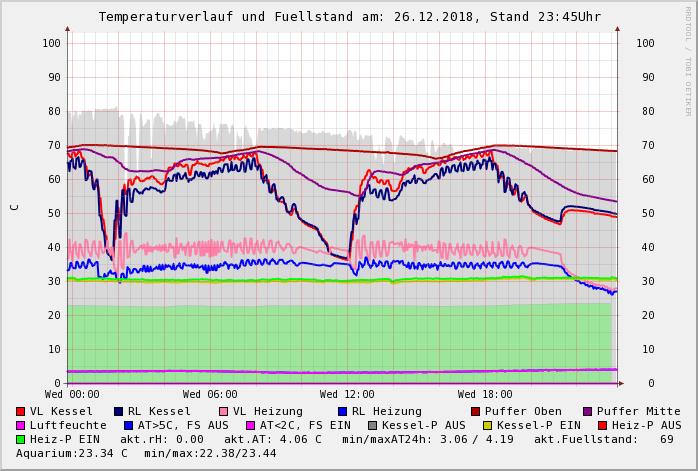Click the dark red Puffer Oben swatch
Image resolution: width=698 pixels, height=471 pixels.
[x=475, y=411]
